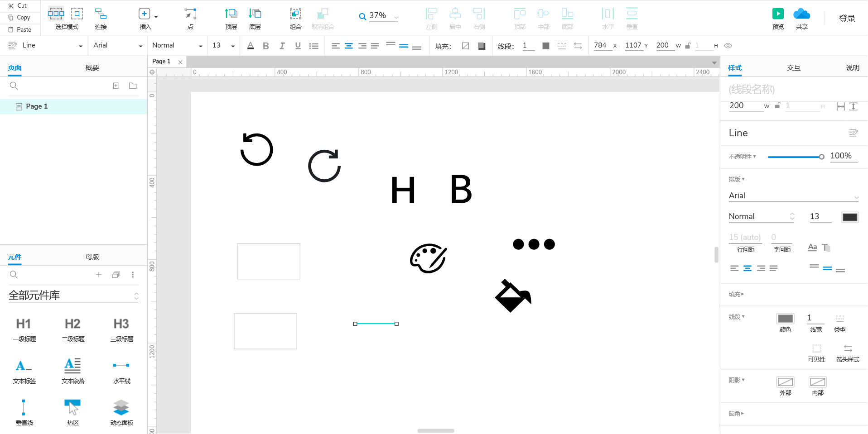Send selection to 底层 back
Image resolution: width=868 pixels, height=434 pixels.
point(255,18)
